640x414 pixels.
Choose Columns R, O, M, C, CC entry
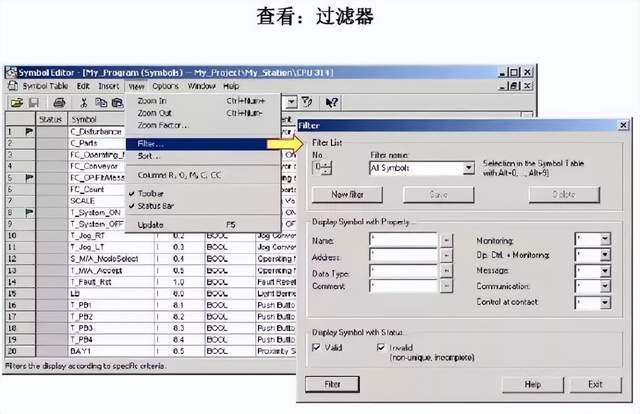[203, 175]
